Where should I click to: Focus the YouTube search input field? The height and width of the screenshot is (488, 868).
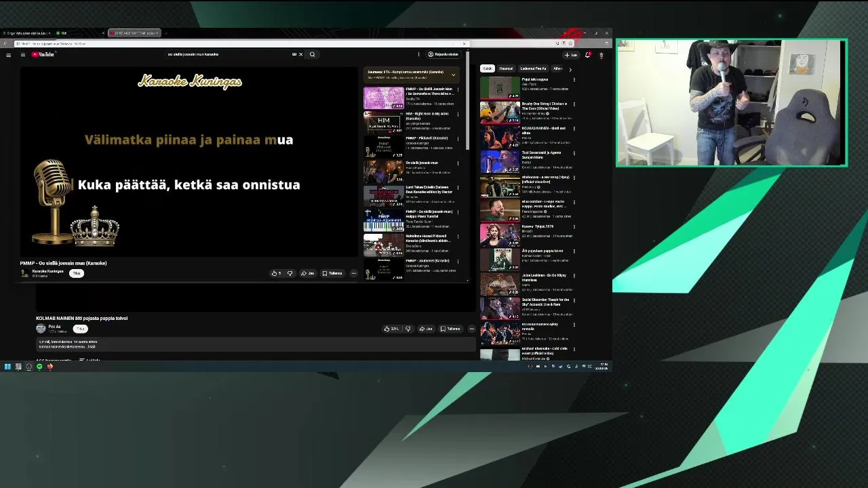[x=227, y=54]
